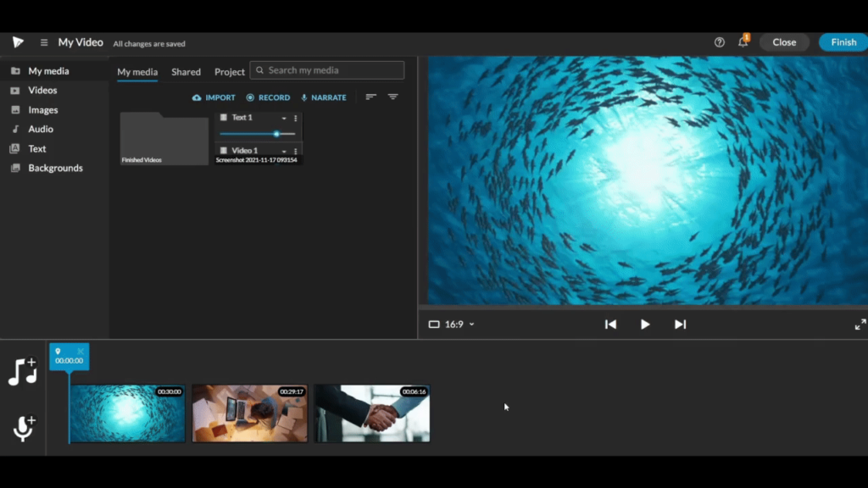Add a voice-over with the microphone icon
The image size is (868, 488).
(x=24, y=428)
